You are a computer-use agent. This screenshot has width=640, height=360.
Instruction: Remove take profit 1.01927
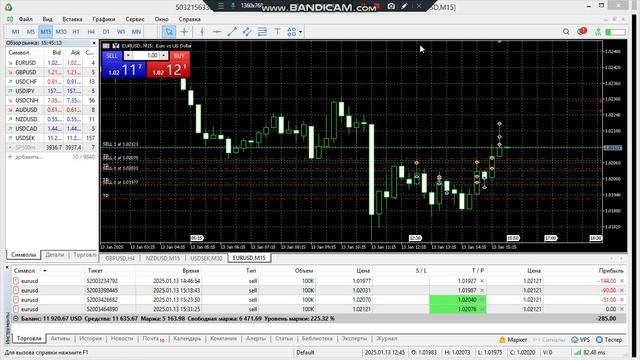(482, 281)
